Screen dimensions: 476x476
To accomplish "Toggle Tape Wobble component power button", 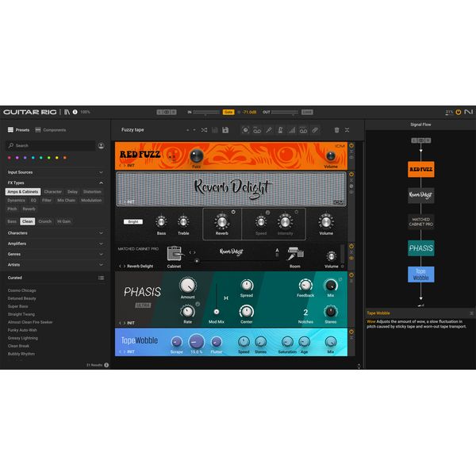I will (x=351, y=332).
